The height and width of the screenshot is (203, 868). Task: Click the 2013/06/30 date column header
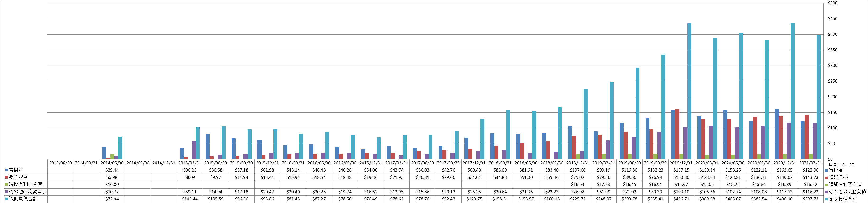coord(60,163)
